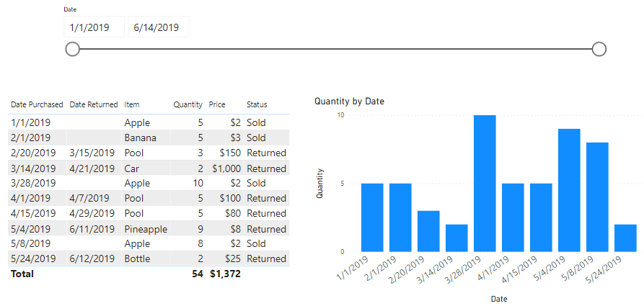Select the 5/8/2019 bar in the chart
This screenshot has width=644, height=306.
[597, 197]
